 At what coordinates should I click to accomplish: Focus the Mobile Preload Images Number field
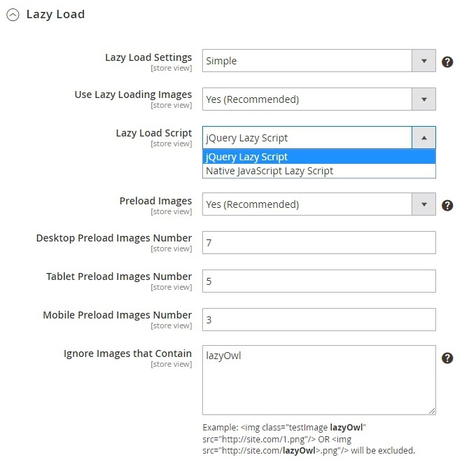[318, 319]
